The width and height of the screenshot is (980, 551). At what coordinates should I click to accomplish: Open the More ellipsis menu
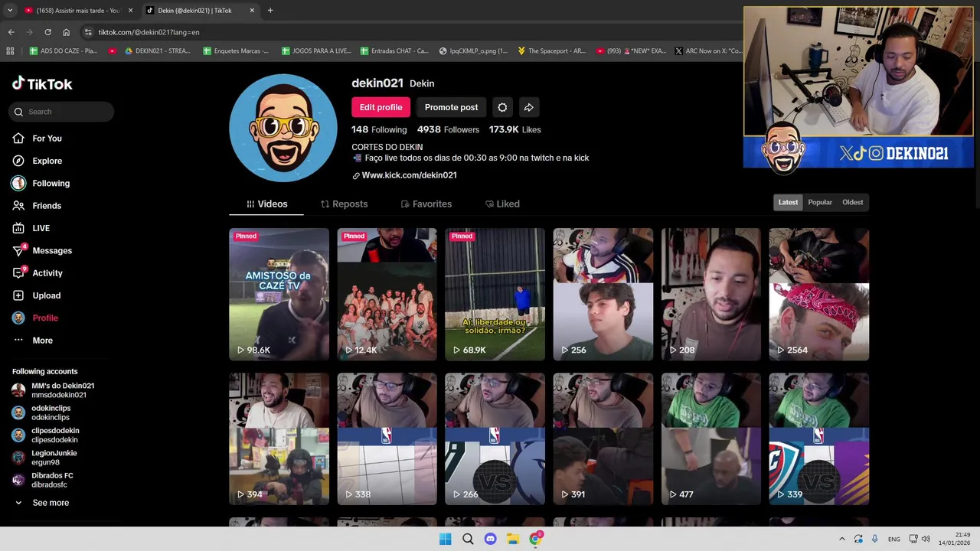(18, 341)
